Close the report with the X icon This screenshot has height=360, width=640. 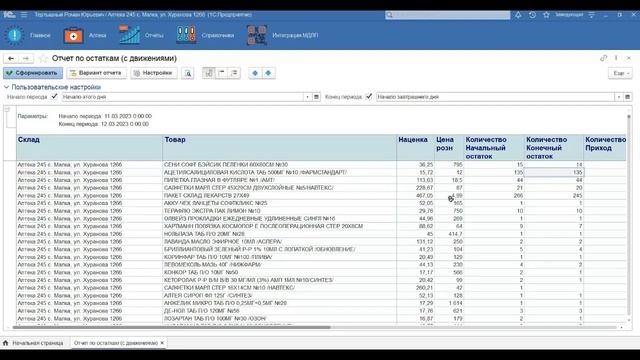(x=629, y=58)
